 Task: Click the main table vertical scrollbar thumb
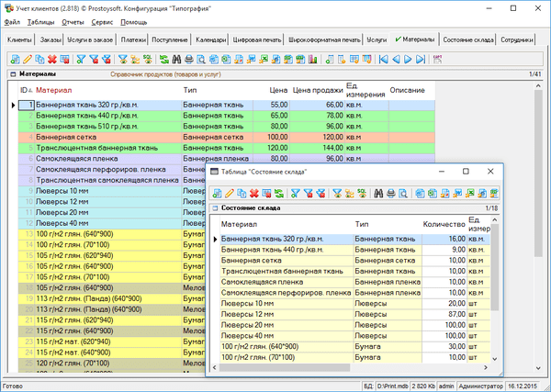point(538,174)
